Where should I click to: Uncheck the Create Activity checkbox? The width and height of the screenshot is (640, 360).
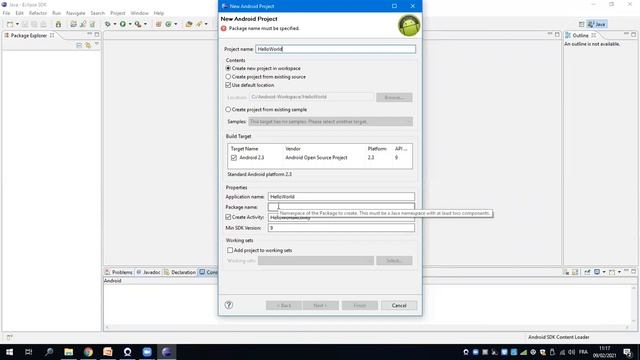point(228,217)
